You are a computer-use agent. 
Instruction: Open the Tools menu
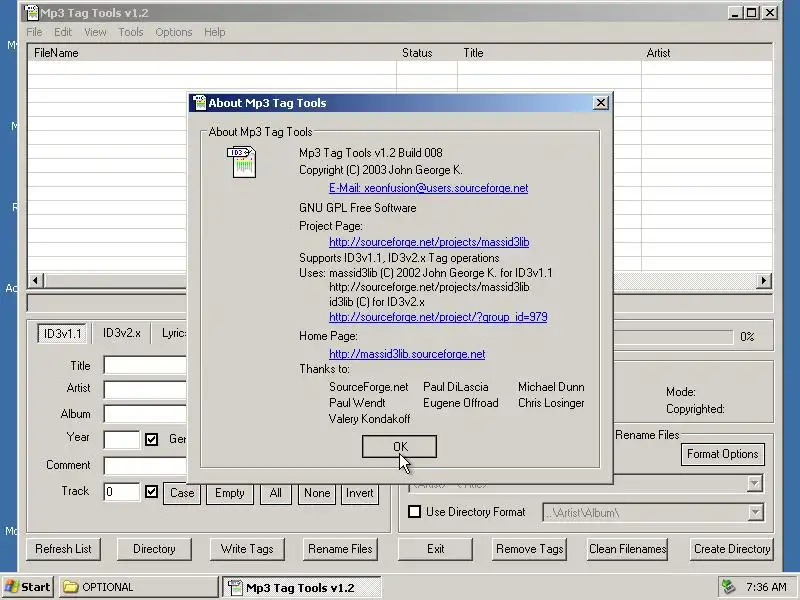tap(131, 32)
